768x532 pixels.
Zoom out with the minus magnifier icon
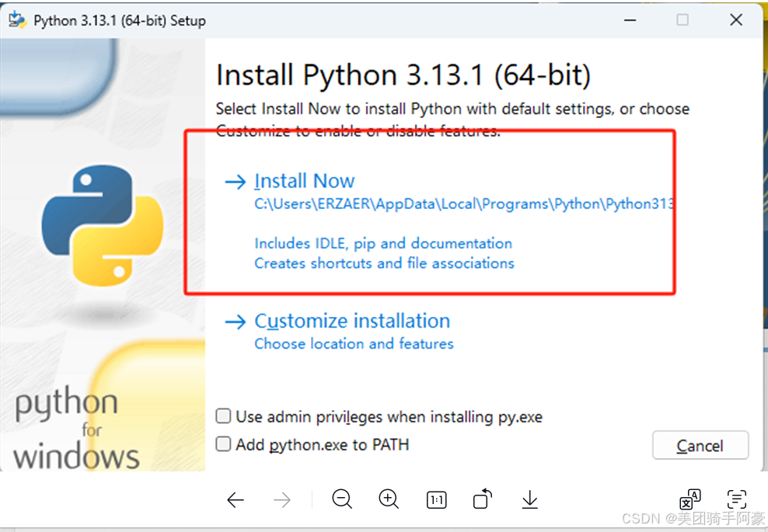coord(342,499)
